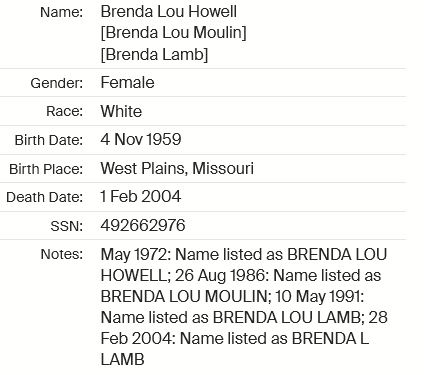Click the Birth Place label

(46, 169)
